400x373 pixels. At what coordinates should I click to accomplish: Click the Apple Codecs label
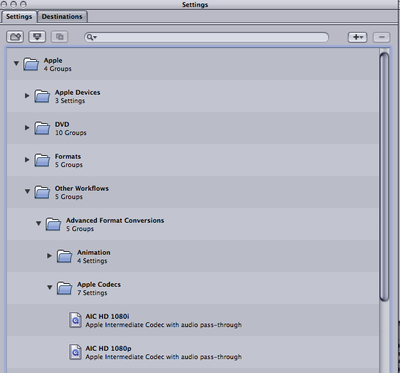pos(99,284)
